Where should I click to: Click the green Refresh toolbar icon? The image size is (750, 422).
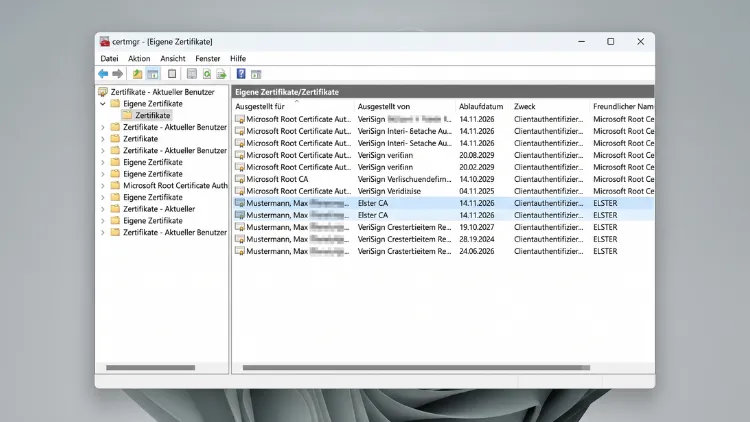pos(207,74)
